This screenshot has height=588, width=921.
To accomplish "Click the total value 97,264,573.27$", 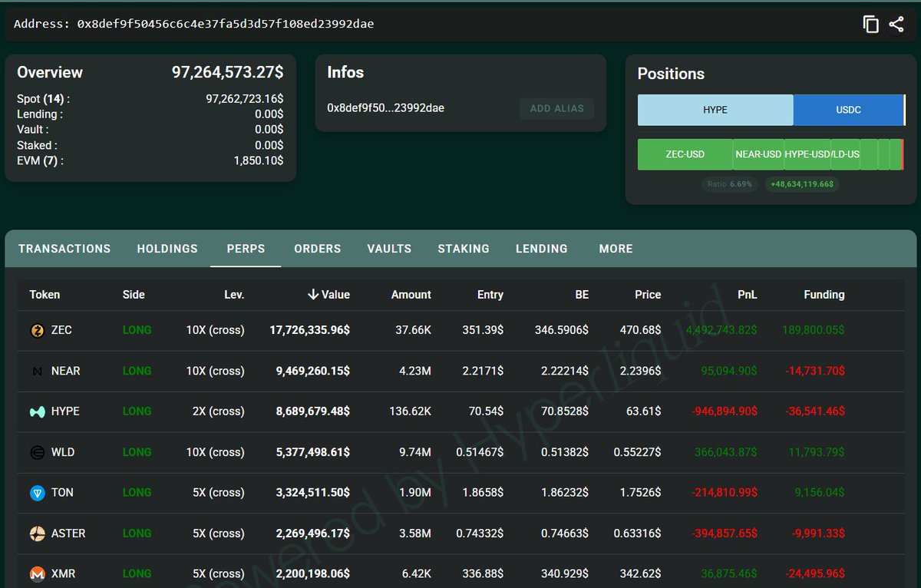I will pos(227,72).
